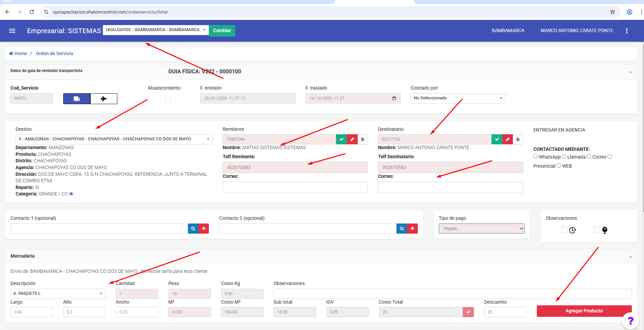Open the Destino dropdown
The image size is (644, 330).
coord(114,139)
